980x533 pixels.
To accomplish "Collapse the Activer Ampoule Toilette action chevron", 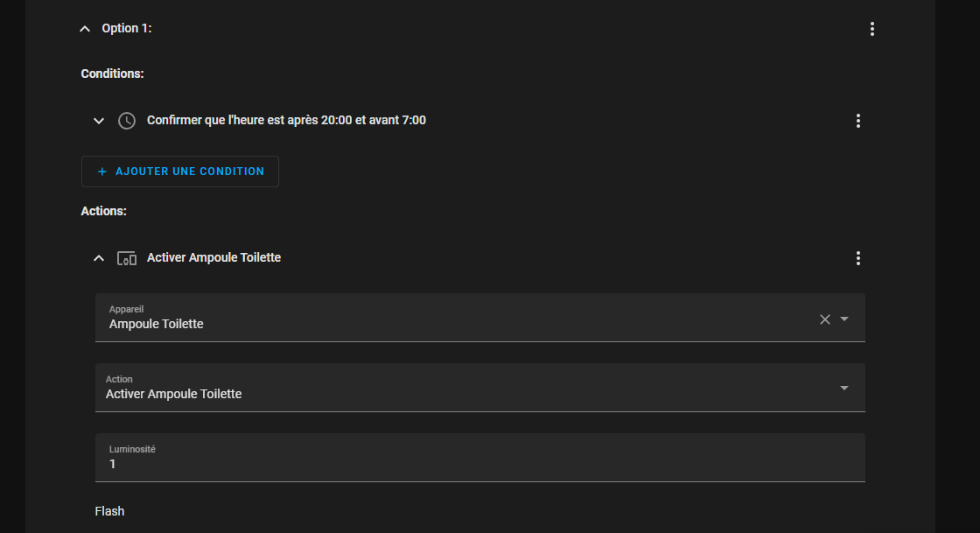I will point(99,258).
